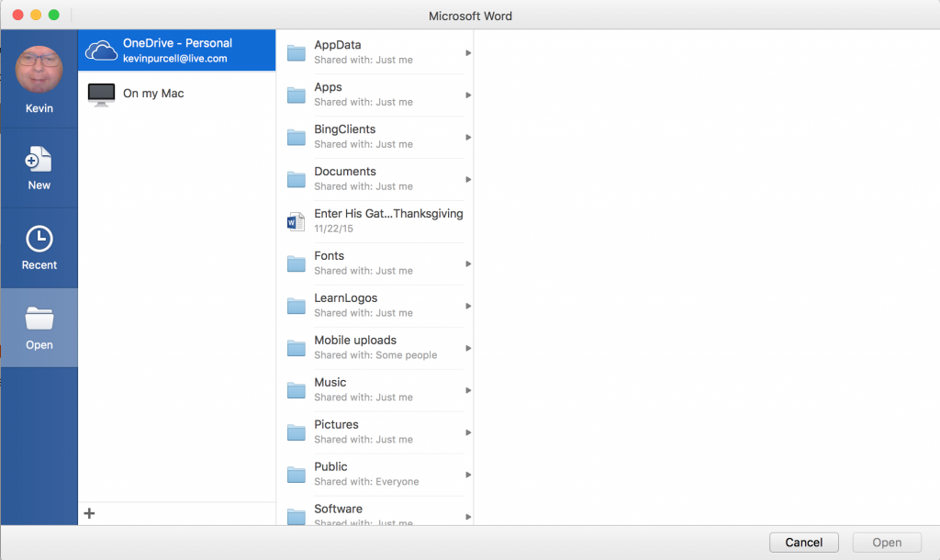Screen dimensions: 940x560
Task: Select the AppData folder name
Action: tap(338, 45)
